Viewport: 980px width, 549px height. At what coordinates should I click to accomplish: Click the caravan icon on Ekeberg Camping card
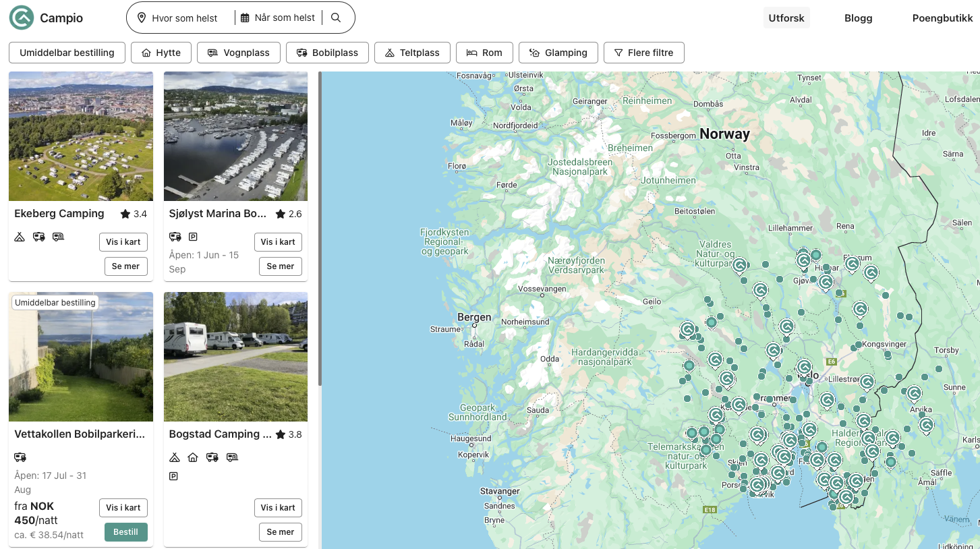[58, 237]
